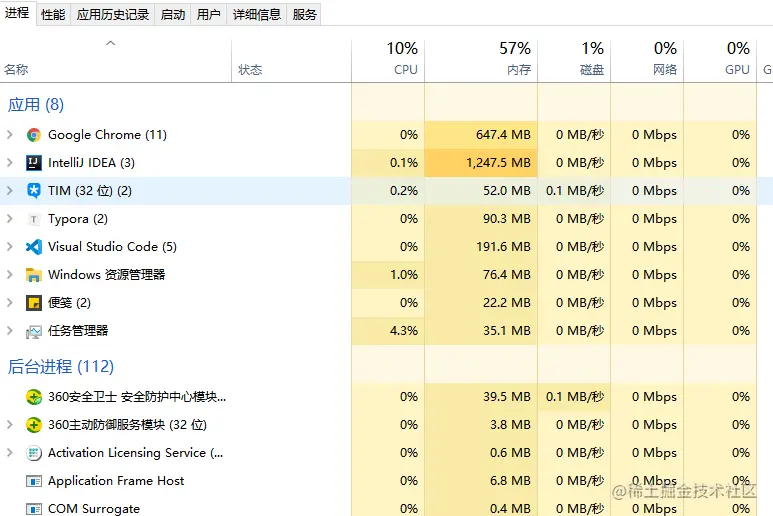
Task: Expand the 360主动防御服务模块 row
Action: (9, 424)
